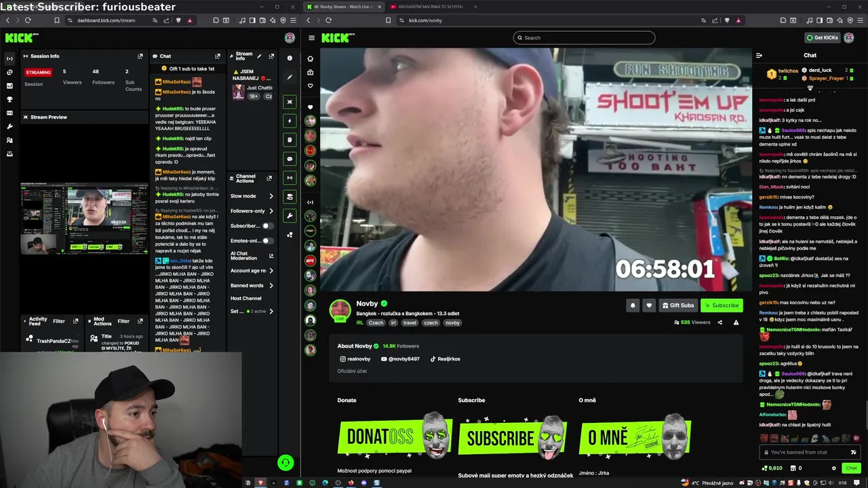Open Browse icon in the kick.com sidebar
868x488 pixels.
(311, 73)
